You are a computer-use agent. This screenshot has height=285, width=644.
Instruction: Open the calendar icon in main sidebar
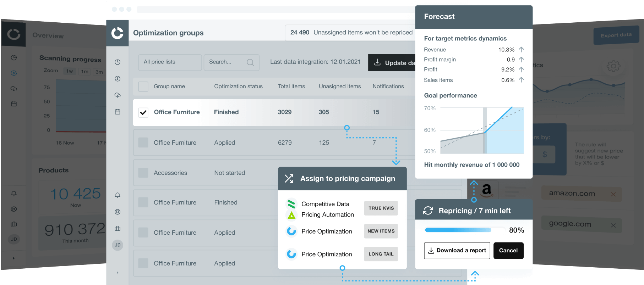click(x=118, y=112)
